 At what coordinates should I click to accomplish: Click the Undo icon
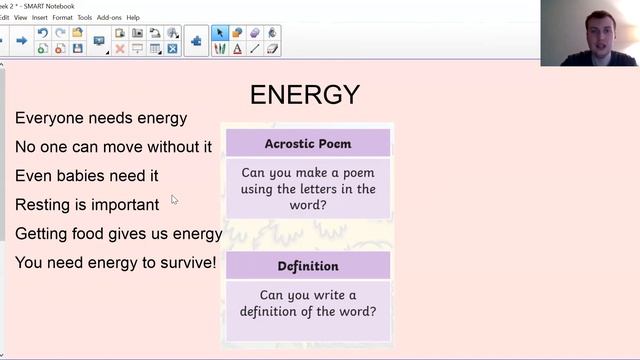click(x=42, y=33)
